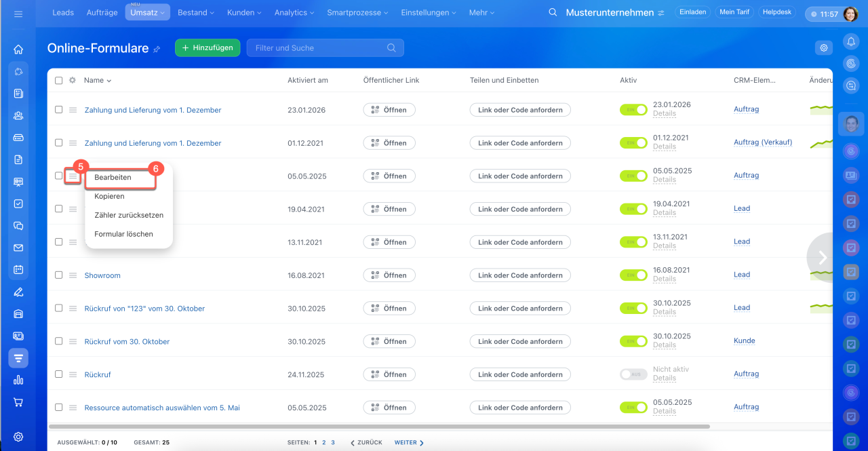Viewport: 868px width, 451px height.
Task: Open the mail envelope icon in sidebar
Action: (18, 248)
